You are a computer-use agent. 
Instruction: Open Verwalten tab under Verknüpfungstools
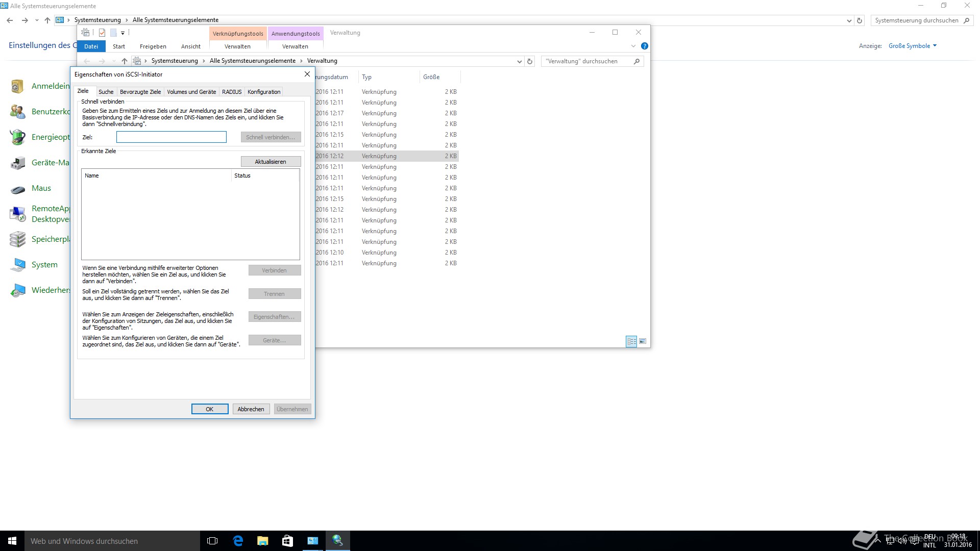click(237, 46)
